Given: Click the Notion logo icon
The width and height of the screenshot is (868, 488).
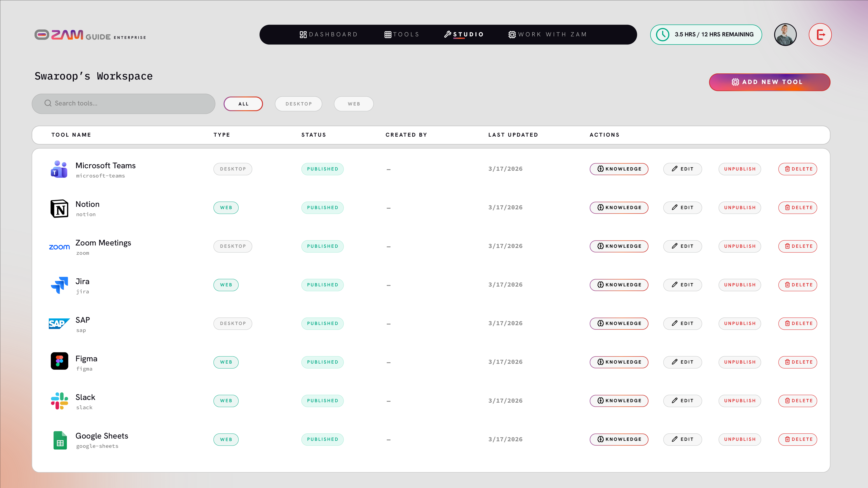Looking at the screenshot, I should (x=59, y=208).
